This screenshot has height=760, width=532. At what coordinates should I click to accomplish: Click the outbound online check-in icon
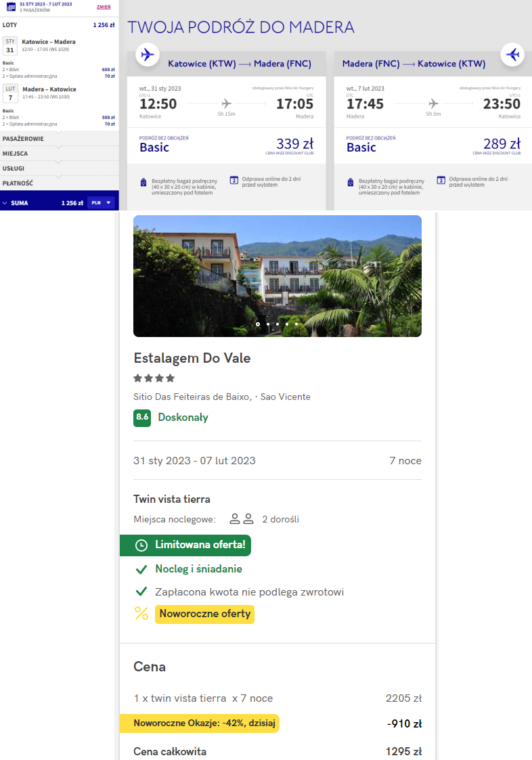234,180
